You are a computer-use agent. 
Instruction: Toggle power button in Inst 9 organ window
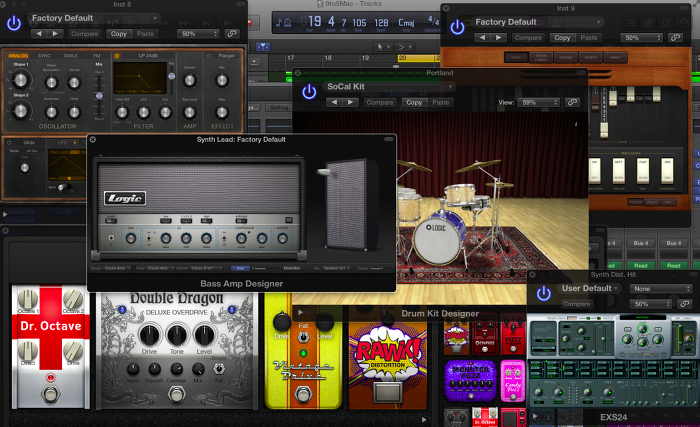click(457, 28)
